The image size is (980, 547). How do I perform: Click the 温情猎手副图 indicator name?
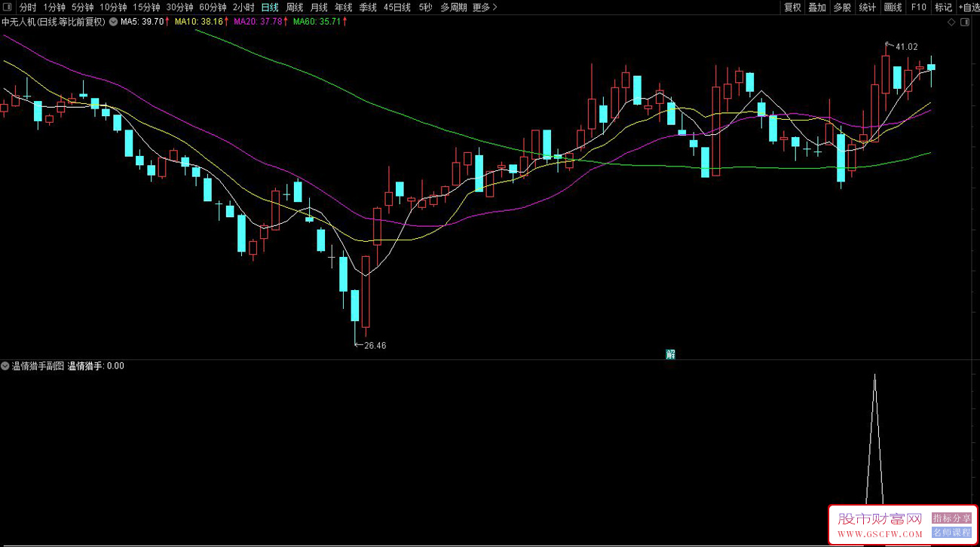(x=38, y=366)
